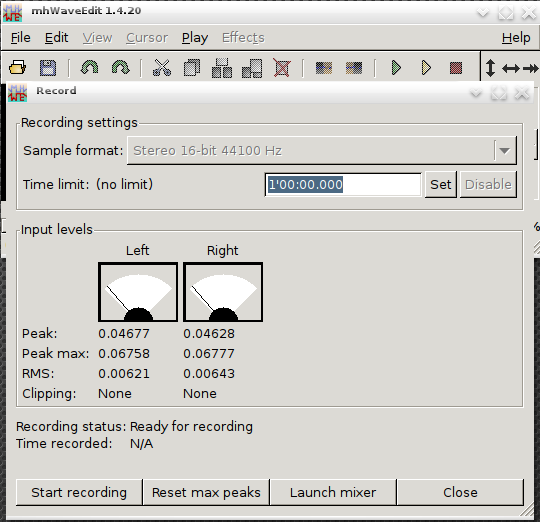Viewport: 540px width, 522px height.
Task: Click the Left Peak value 0.04677
Action: tap(124, 334)
